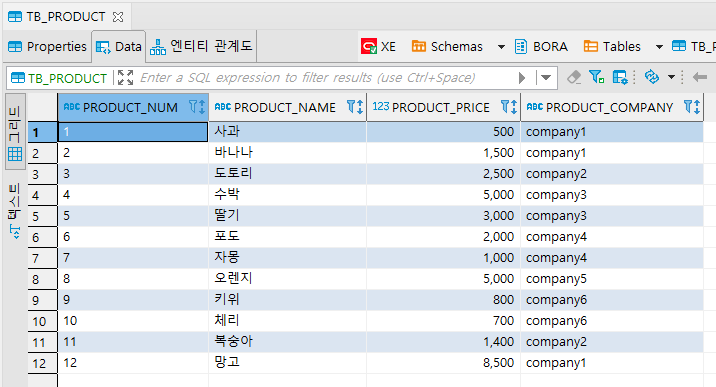Click the cell containing 오렌지
716x387 pixels.
pyautogui.click(x=287, y=279)
